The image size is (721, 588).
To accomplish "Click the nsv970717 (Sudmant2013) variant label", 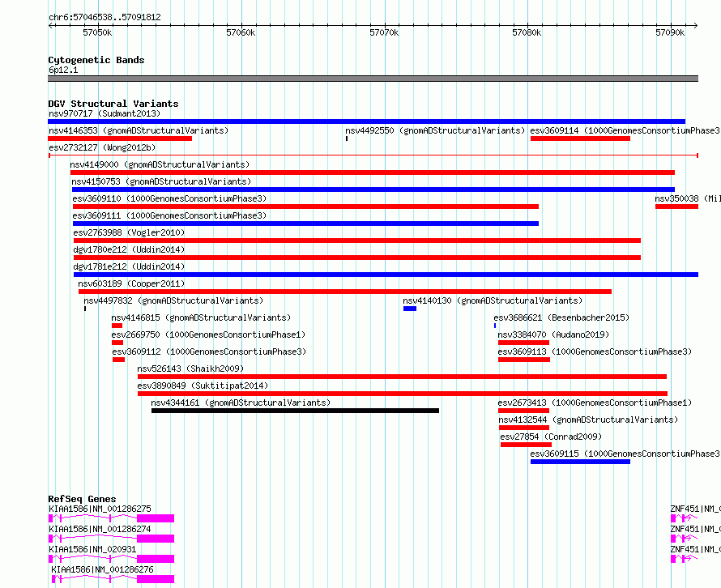I will 105,113.
